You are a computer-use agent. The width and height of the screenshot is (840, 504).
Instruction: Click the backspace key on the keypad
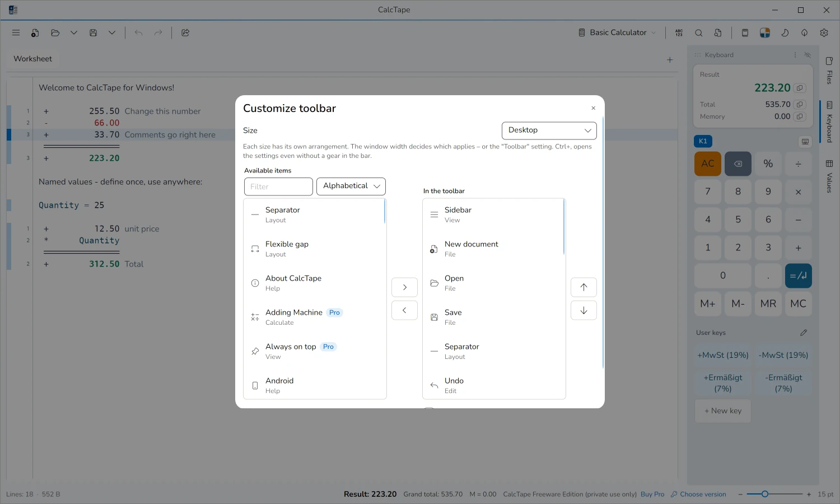pyautogui.click(x=738, y=164)
